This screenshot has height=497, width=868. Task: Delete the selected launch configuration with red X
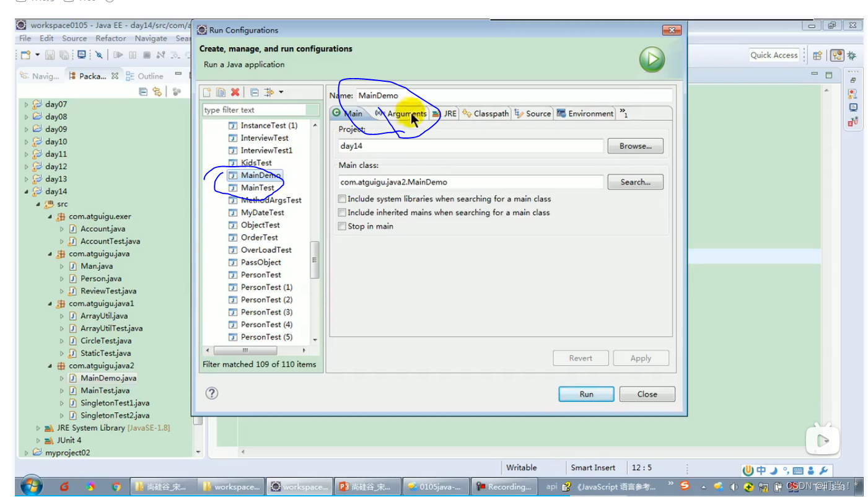point(235,92)
